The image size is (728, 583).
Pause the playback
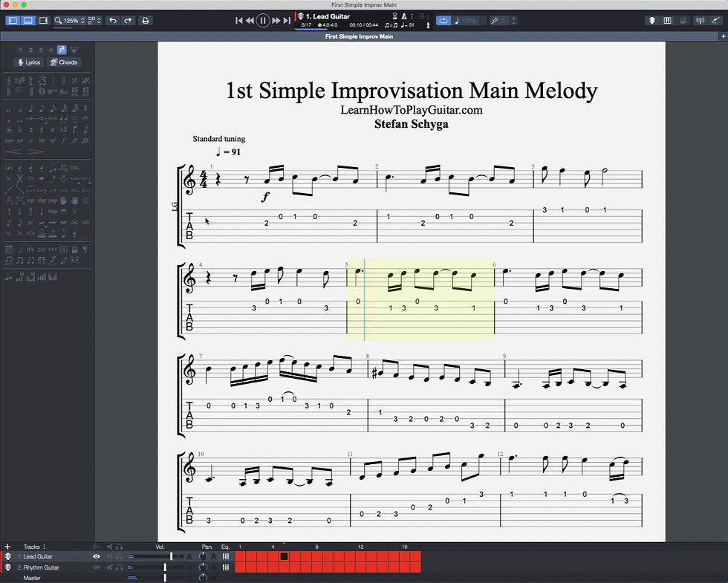(263, 21)
